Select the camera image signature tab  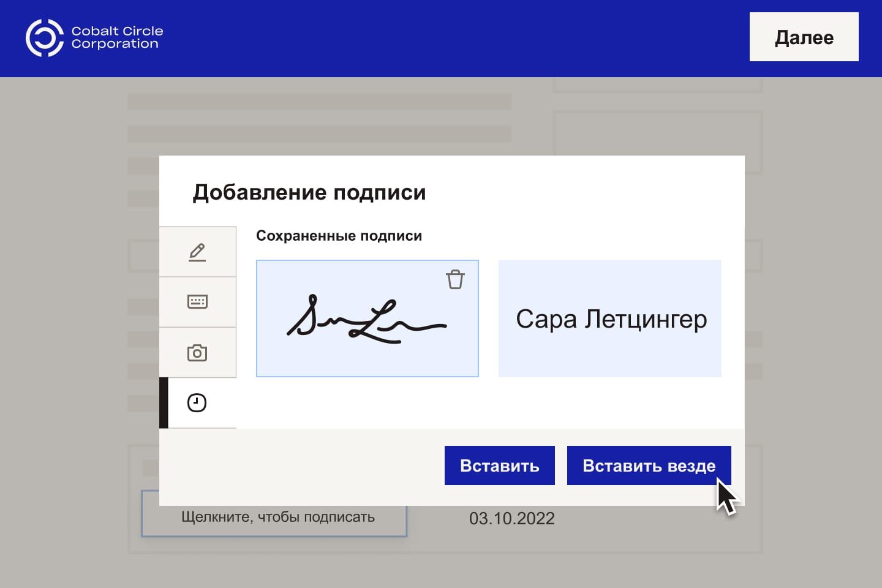click(198, 353)
